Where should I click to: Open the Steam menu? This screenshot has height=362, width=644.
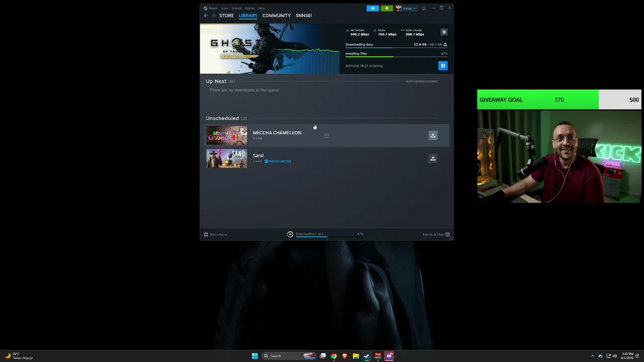pyautogui.click(x=213, y=8)
